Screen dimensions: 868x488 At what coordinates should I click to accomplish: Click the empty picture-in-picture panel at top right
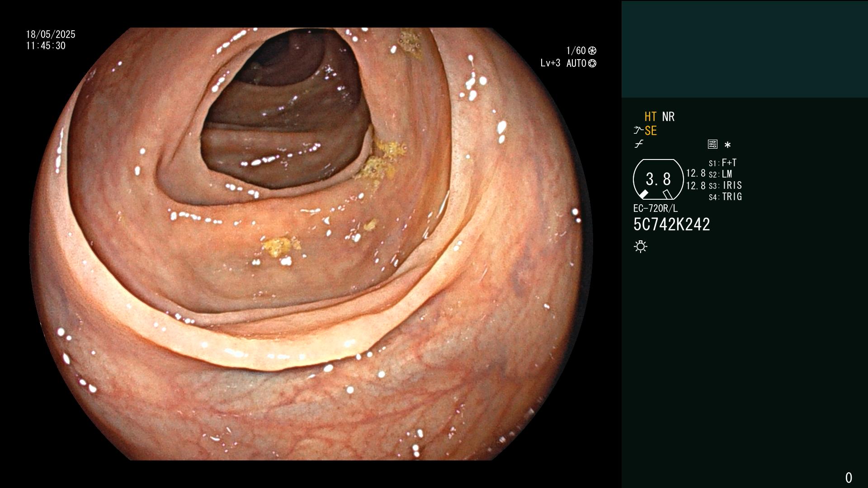(x=745, y=49)
